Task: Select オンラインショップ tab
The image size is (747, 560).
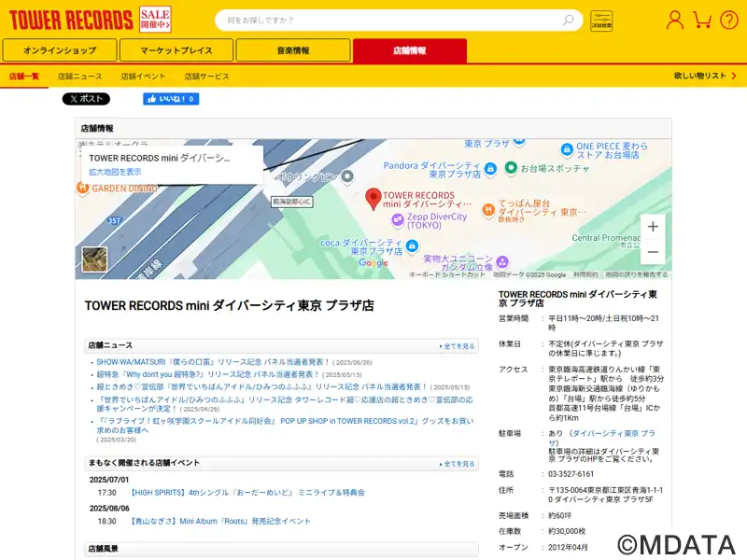Action: click(x=60, y=50)
